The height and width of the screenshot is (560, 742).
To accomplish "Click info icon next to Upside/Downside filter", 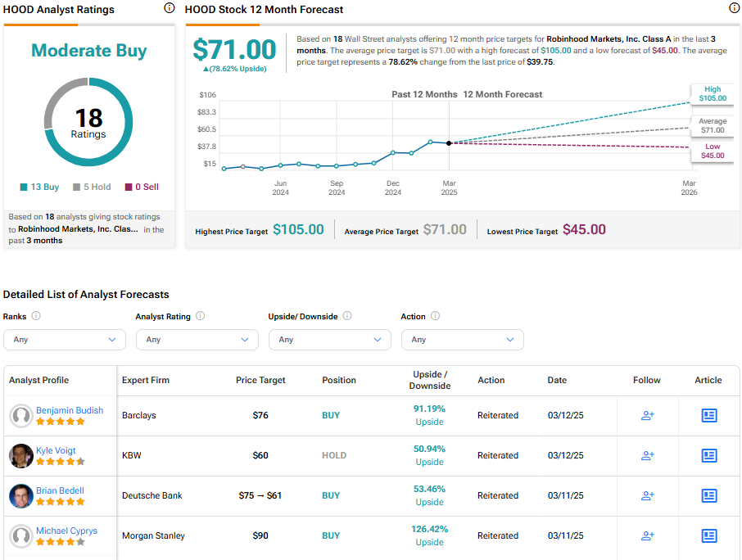I will pos(347,316).
